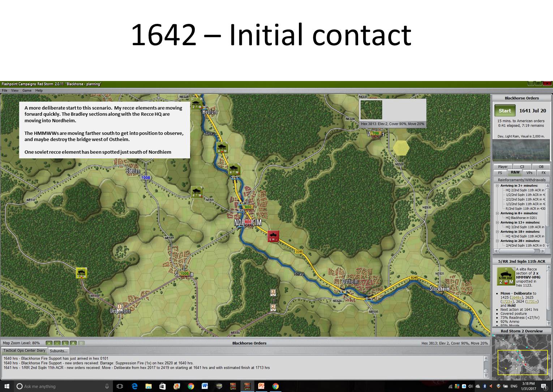This screenshot has width=553, height=392.
Task: Select HQ 3/2nd Sqdn 11th ACR reinforcement
Action: [525, 227]
